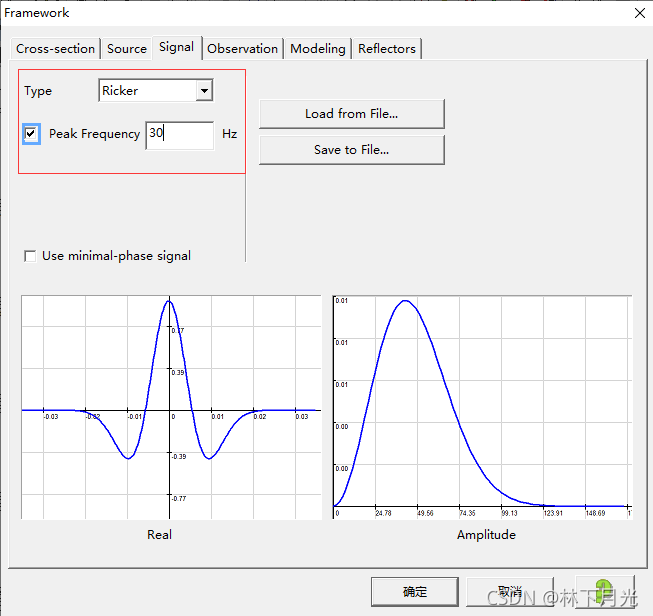Go to the Observation tab
Screen dimensions: 653x616
[242, 49]
